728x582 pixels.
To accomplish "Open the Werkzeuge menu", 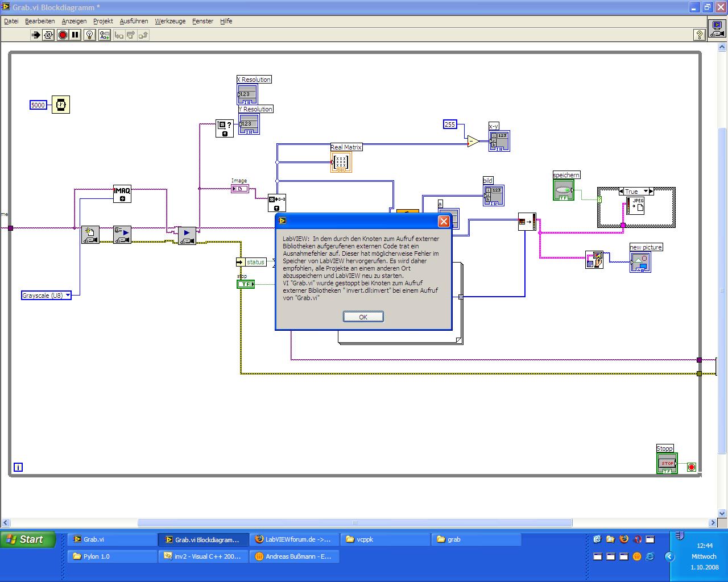I will 170,21.
